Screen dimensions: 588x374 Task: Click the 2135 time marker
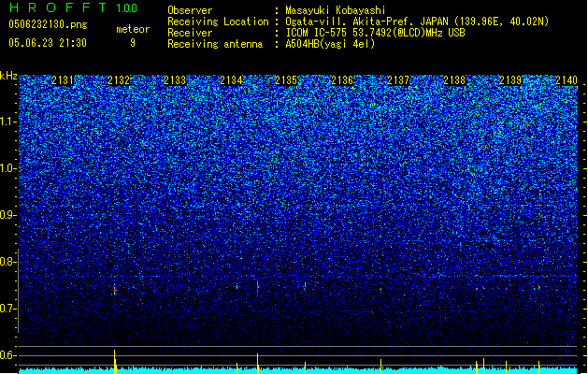pyautogui.click(x=286, y=80)
